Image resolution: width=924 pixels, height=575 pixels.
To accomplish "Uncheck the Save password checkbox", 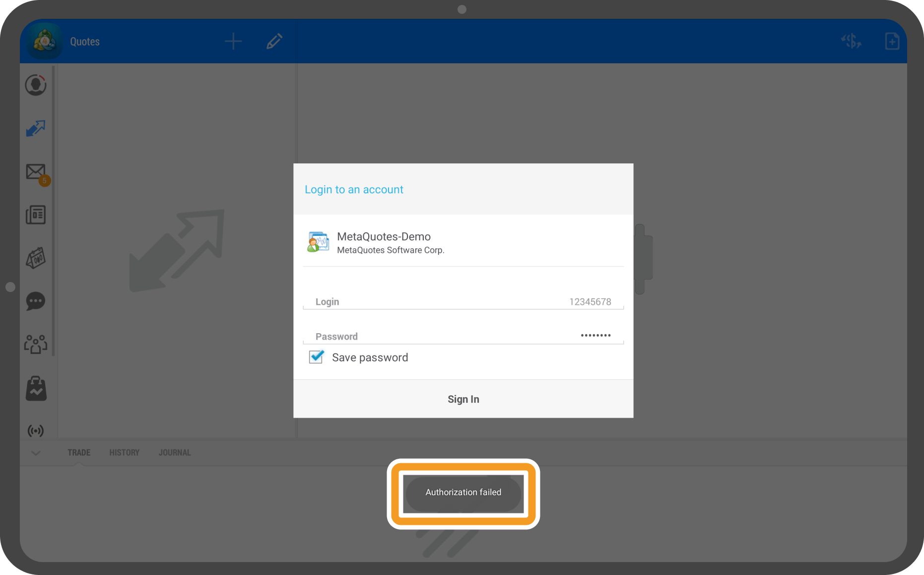I will (x=317, y=357).
